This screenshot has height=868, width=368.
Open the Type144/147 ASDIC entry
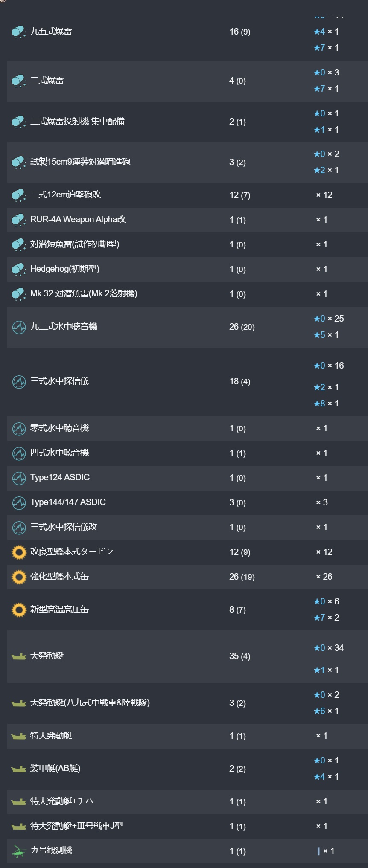point(68,502)
